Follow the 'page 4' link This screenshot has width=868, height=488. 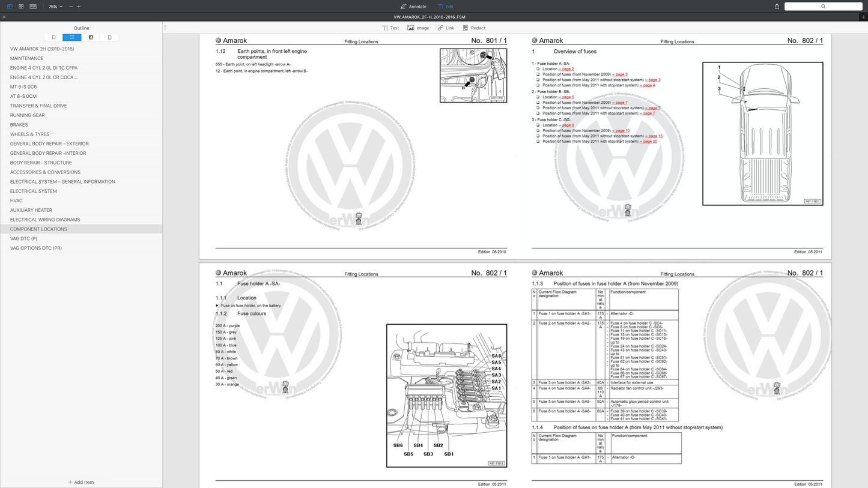648,85
